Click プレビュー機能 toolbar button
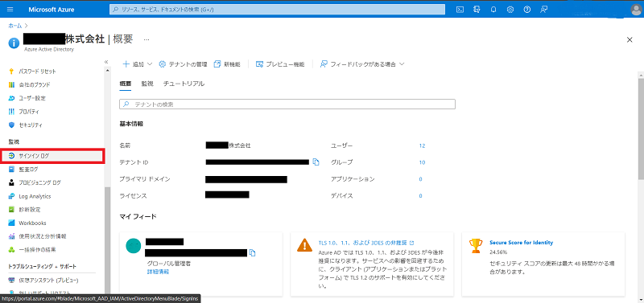This screenshot has width=644, height=303. [x=280, y=64]
